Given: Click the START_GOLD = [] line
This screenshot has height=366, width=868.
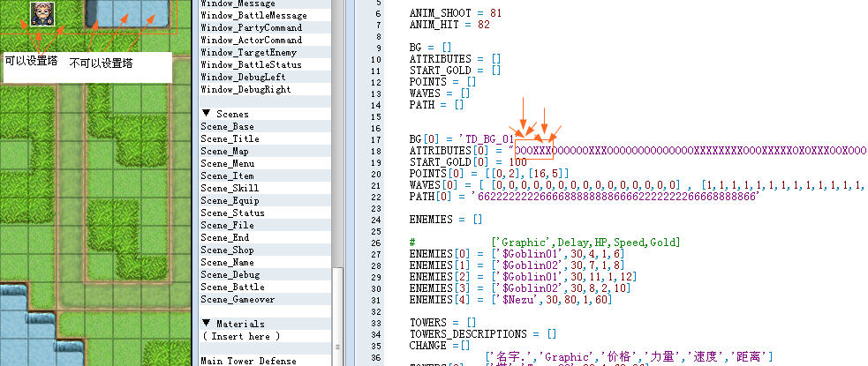Looking at the screenshot, I should pos(456,71).
